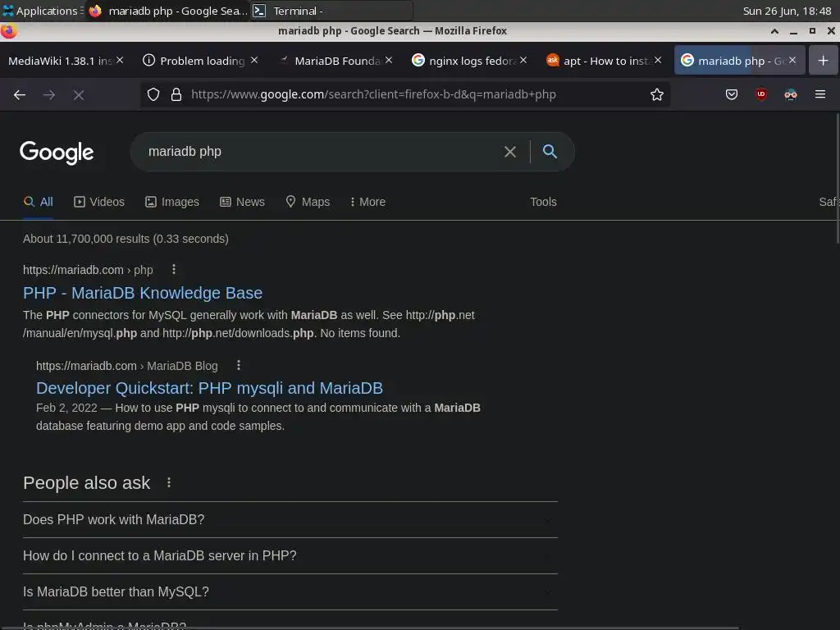840x630 pixels.
Task: Select the Images search filter
Action: pos(172,202)
